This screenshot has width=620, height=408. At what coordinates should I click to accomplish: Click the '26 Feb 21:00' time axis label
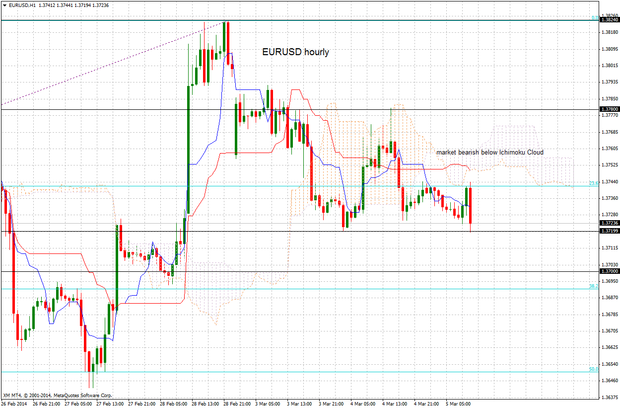coord(46,404)
